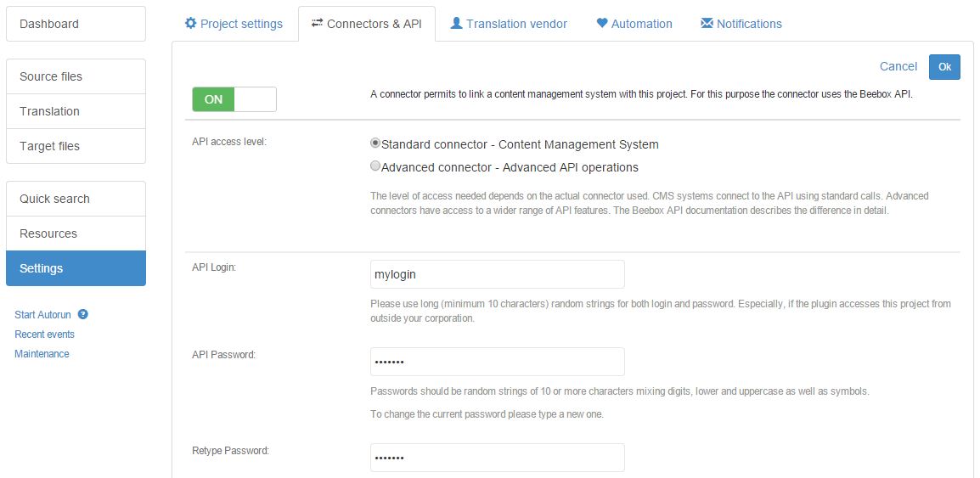Click the Cancel link
The height and width of the screenshot is (478, 980).
coord(898,66)
